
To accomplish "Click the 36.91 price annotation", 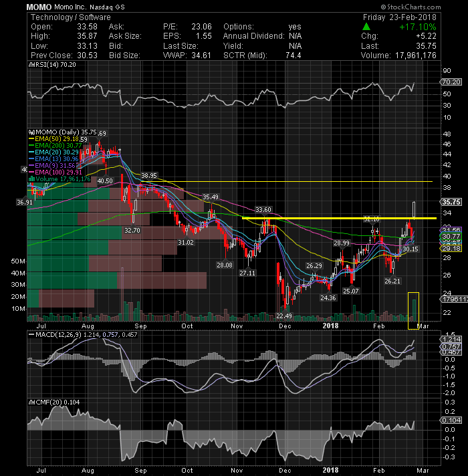I will tap(25, 202).
